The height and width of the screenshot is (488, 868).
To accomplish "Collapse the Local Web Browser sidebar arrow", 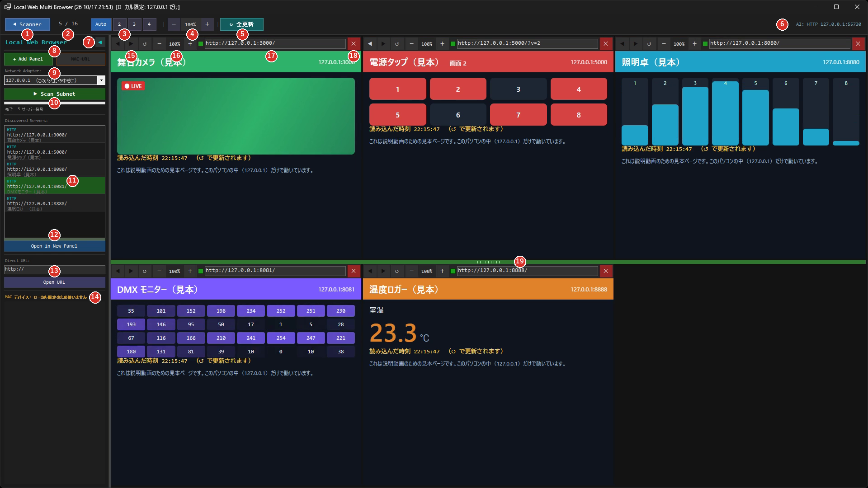I will 100,42.
